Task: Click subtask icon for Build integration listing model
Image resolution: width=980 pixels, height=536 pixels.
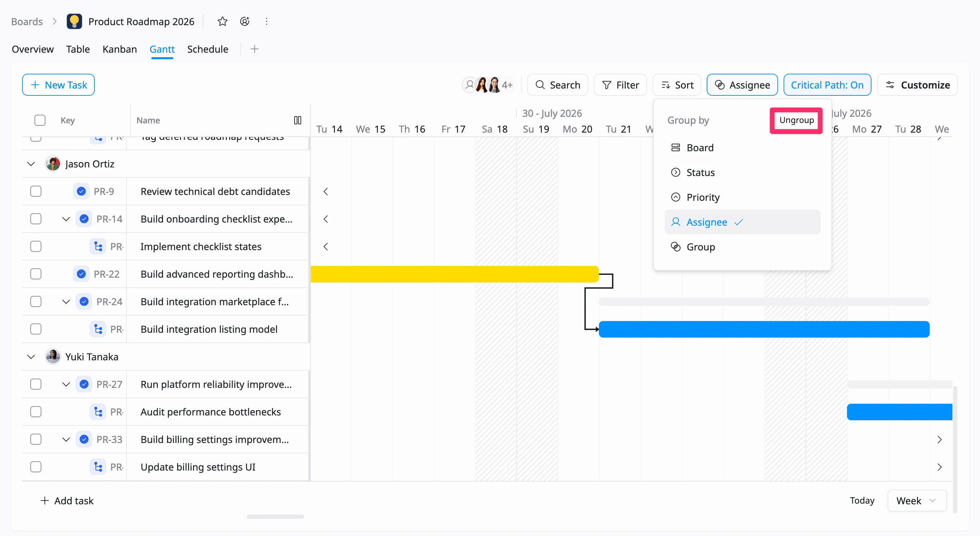Action: (98, 329)
